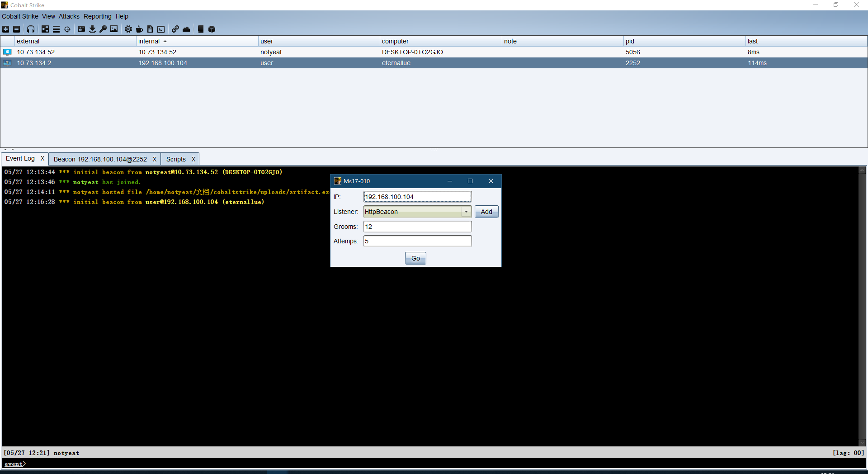Switch to the Beacon 192.168.100.104@2252 tab

pos(100,159)
